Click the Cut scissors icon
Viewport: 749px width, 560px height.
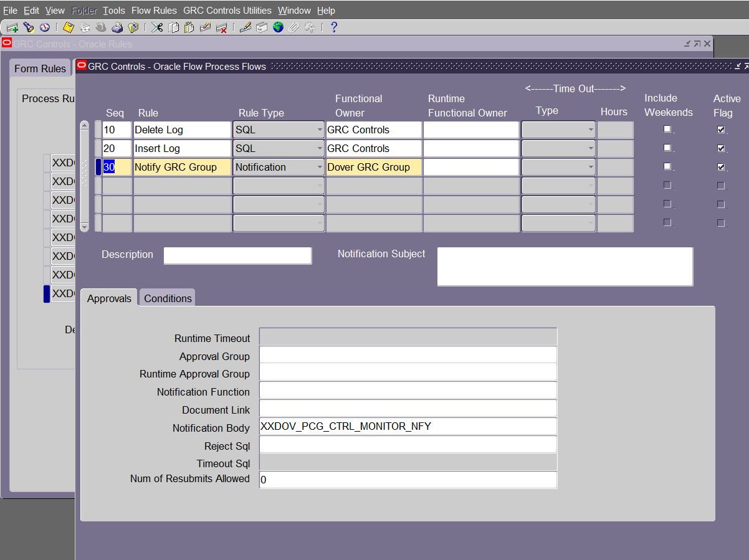tap(157, 27)
